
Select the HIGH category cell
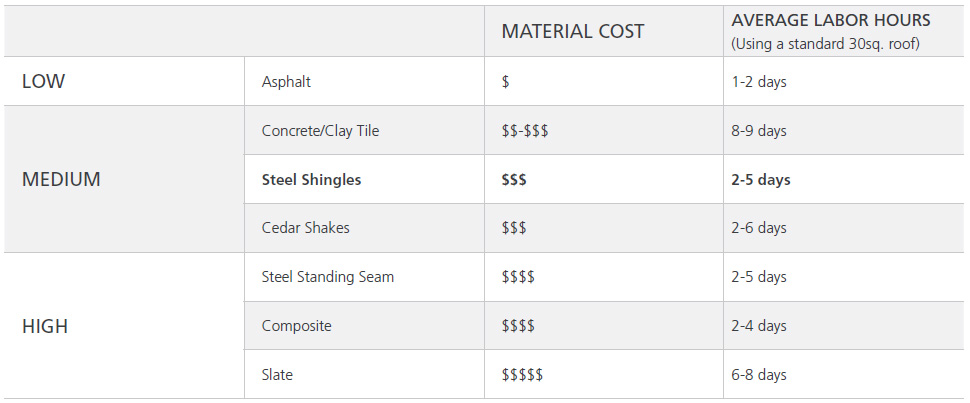point(45,326)
